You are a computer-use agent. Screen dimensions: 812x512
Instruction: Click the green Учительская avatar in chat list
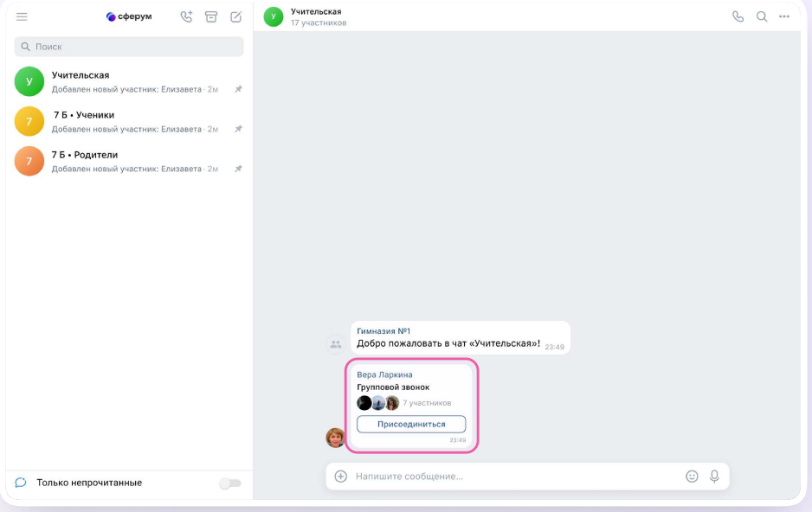pos(29,81)
